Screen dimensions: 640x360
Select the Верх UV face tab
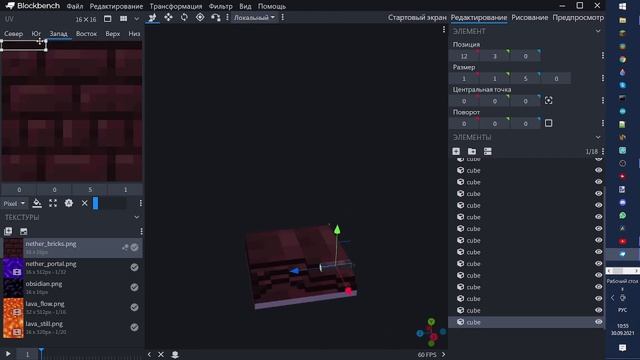pos(112,34)
